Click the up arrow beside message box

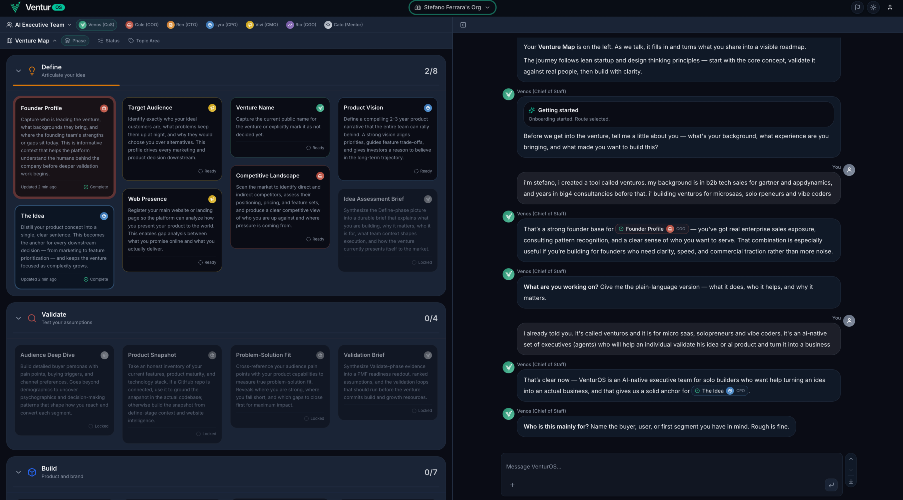(x=851, y=459)
